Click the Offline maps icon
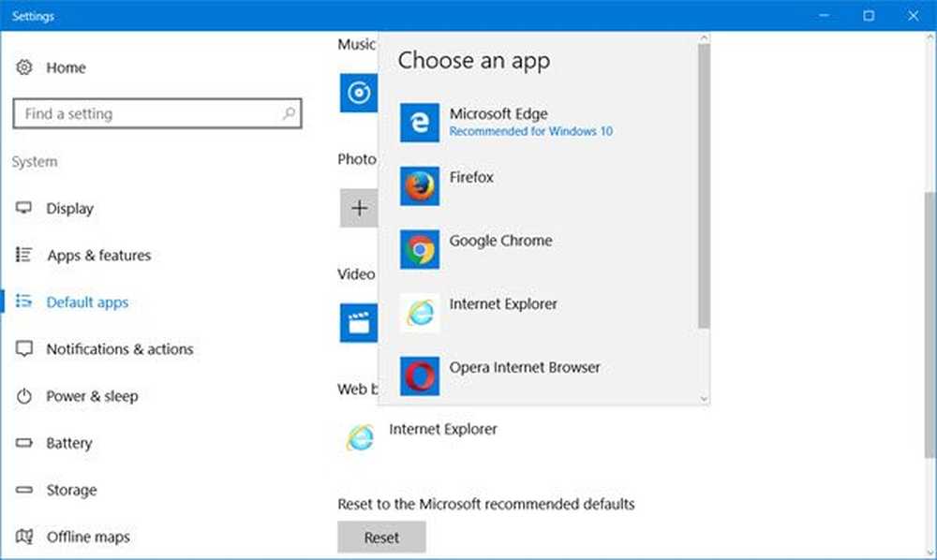The image size is (937, 560). [24, 536]
